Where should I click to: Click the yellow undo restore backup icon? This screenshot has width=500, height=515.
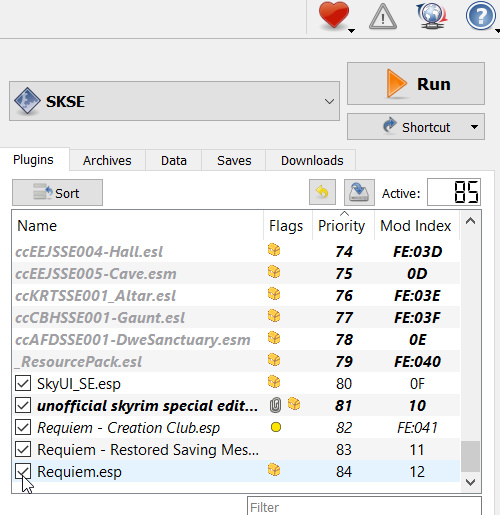coord(322,192)
